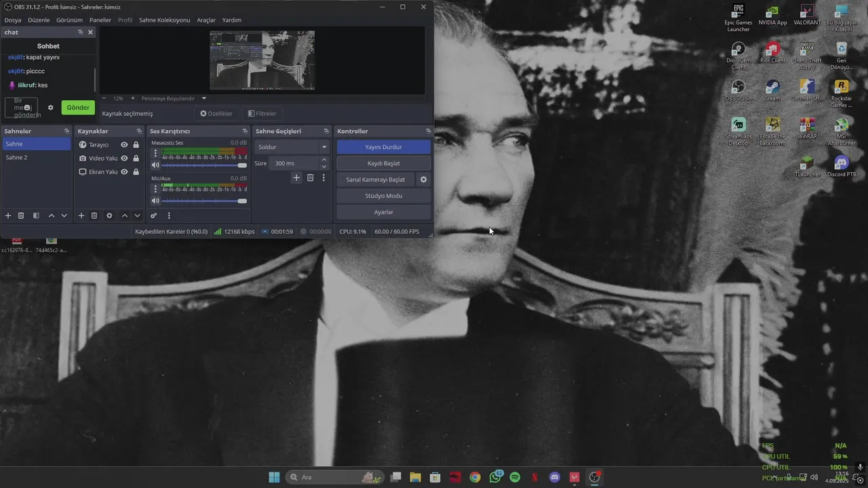Click the green Gönder chat button
The height and width of the screenshot is (488, 868).
pos(78,107)
